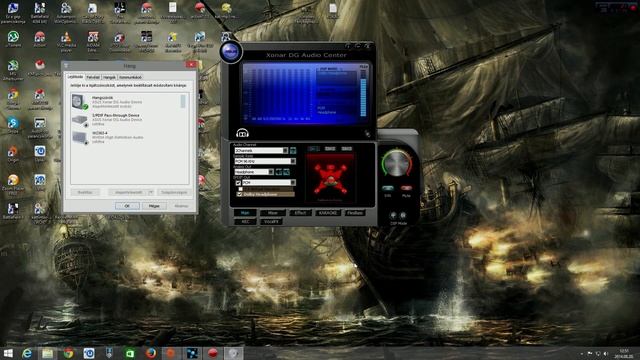Toggle left DSP Mode button
Image resolution: width=640 pixels, height=360 pixels.
tap(393, 215)
